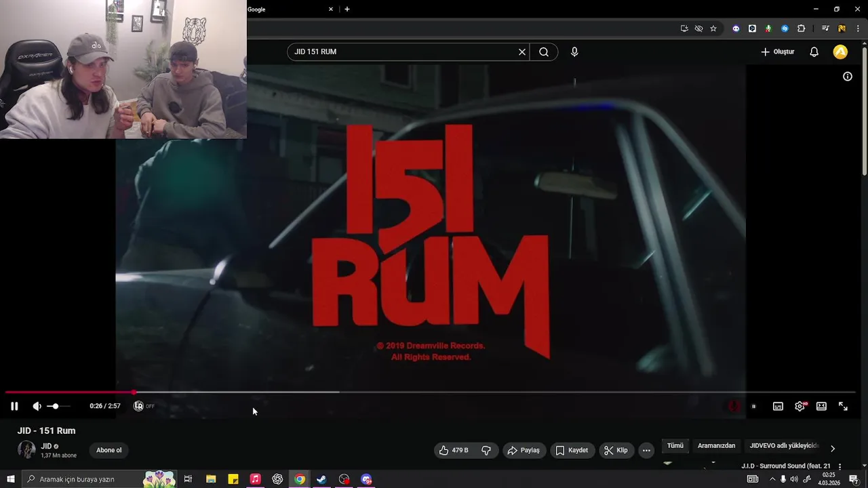The image size is (868, 488).
Task: Show more filter chips with right chevron
Action: point(833,448)
